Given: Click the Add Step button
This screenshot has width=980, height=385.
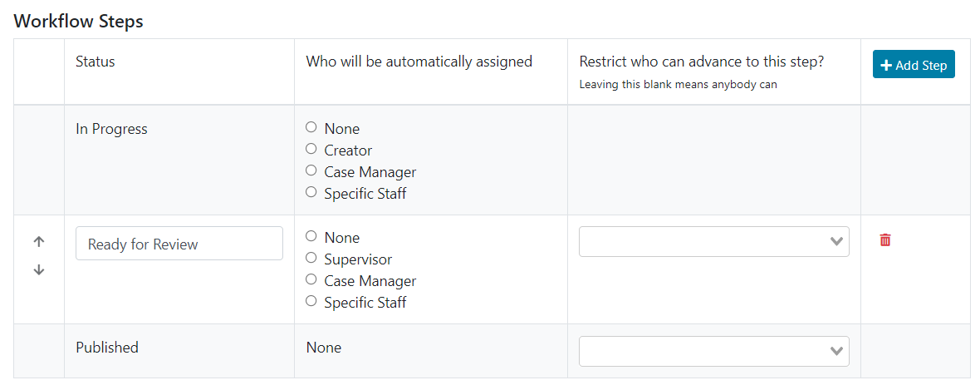Looking at the screenshot, I should click(x=914, y=65).
